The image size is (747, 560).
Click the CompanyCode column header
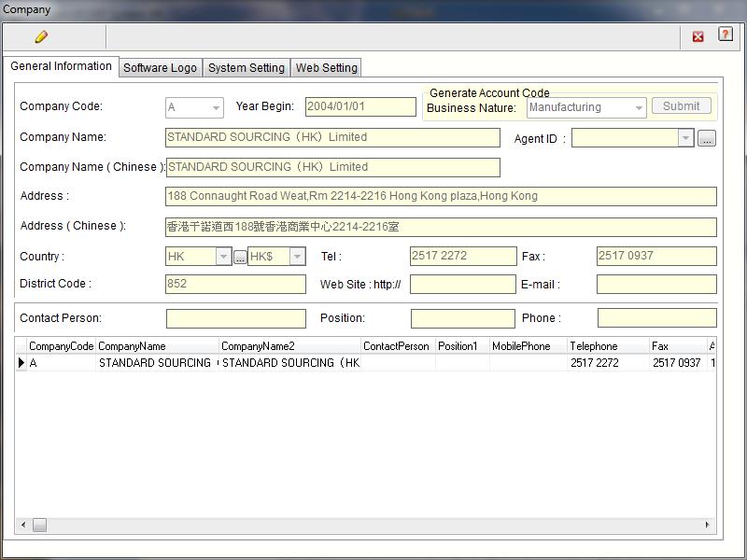(x=61, y=346)
